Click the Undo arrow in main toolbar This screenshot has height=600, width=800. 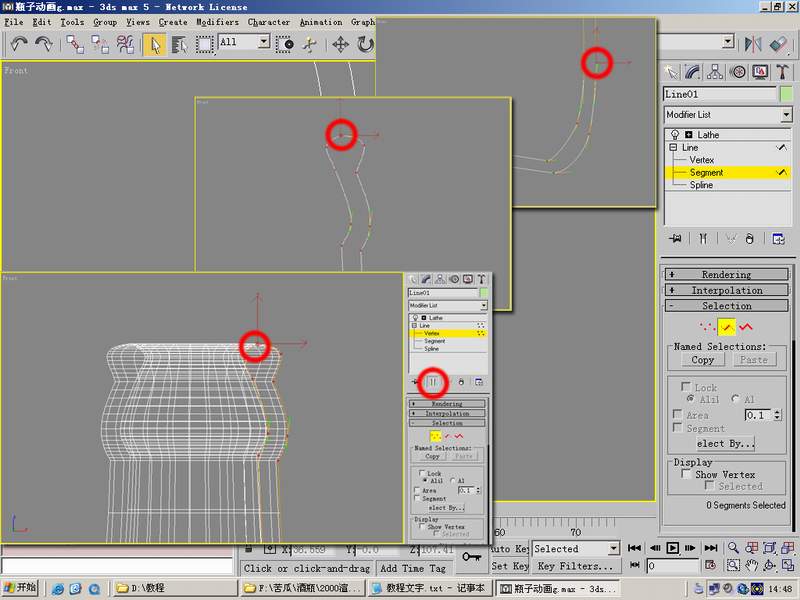(x=18, y=44)
